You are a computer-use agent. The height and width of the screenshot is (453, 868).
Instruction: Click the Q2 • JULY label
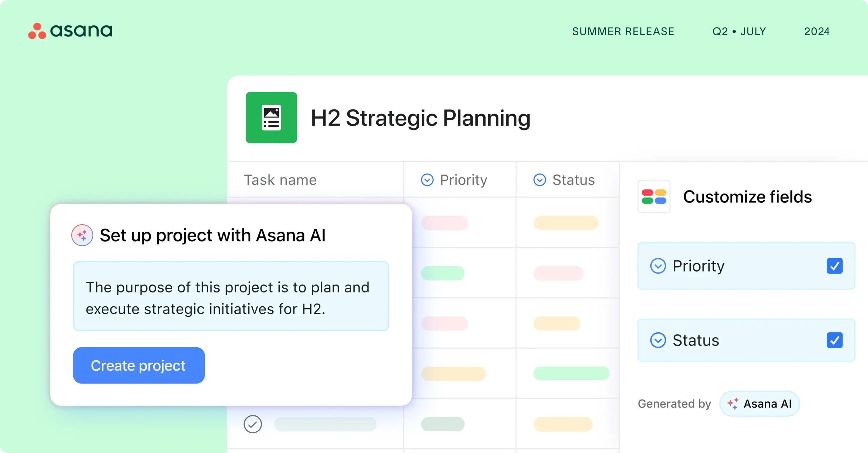pyautogui.click(x=739, y=31)
